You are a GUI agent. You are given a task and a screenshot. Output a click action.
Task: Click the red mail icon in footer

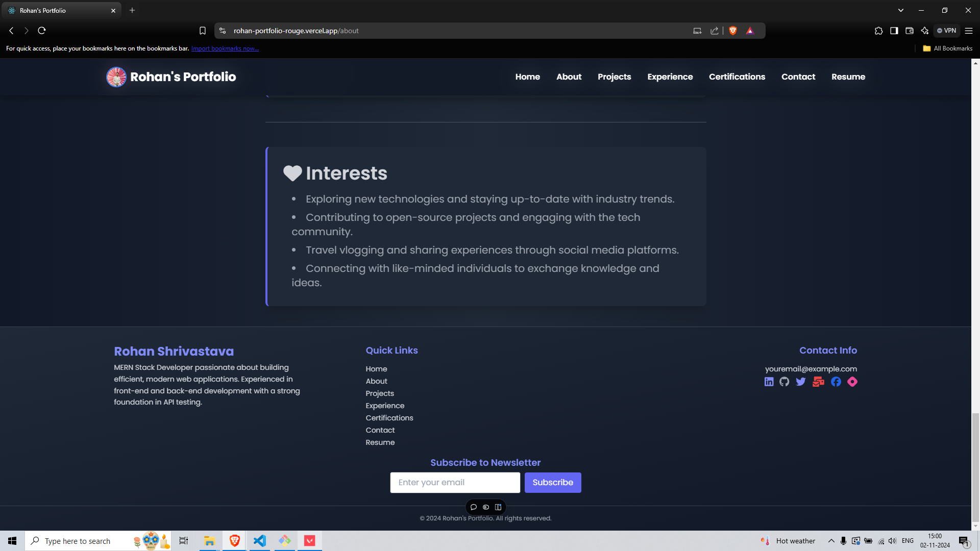[818, 382]
